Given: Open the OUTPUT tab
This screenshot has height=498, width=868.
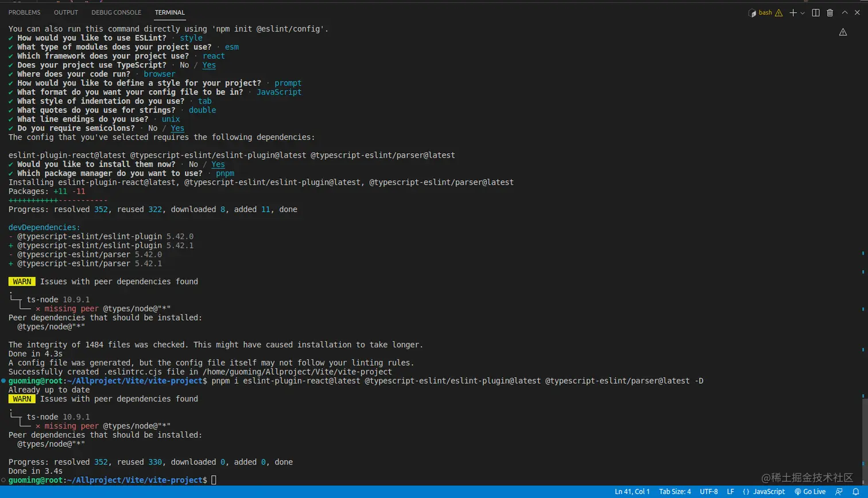Looking at the screenshot, I should pyautogui.click(x=66, y=13).
